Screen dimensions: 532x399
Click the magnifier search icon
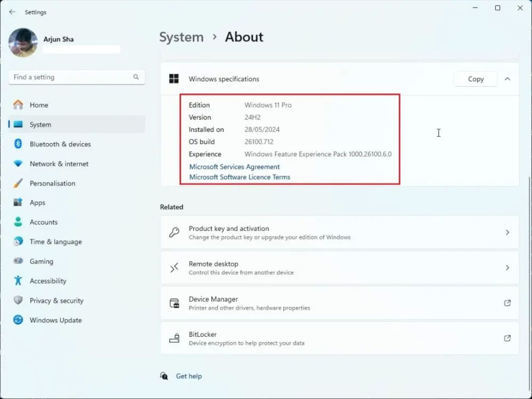coord(136,77)
